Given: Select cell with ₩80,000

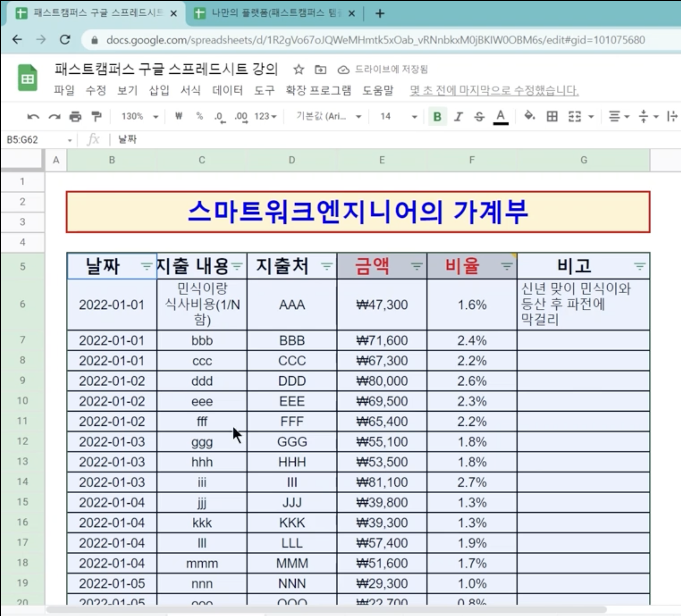Looking at the screenshot, I should click(x=382, y=381).
